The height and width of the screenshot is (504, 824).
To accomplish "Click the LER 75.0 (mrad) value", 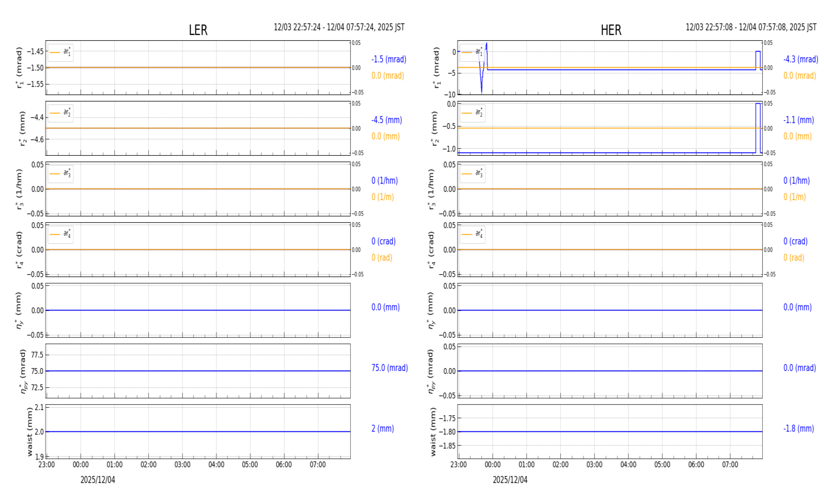I will point(389,368).
